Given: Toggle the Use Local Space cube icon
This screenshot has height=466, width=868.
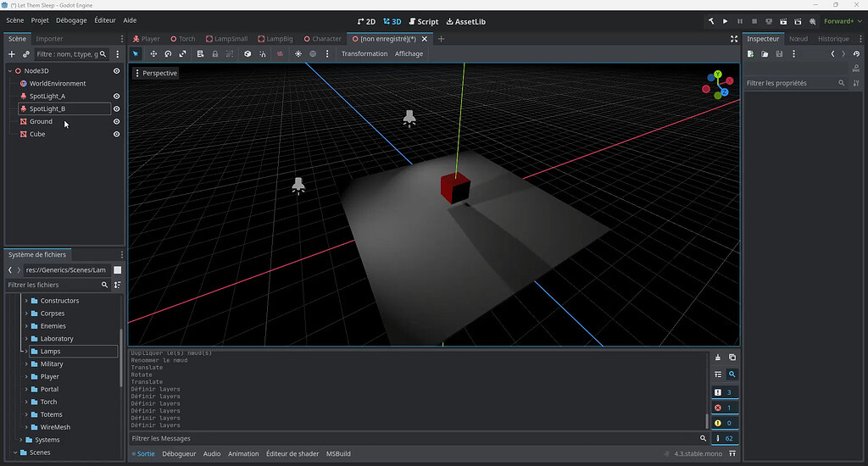Looking at the screenshot, I should point(248,53).
